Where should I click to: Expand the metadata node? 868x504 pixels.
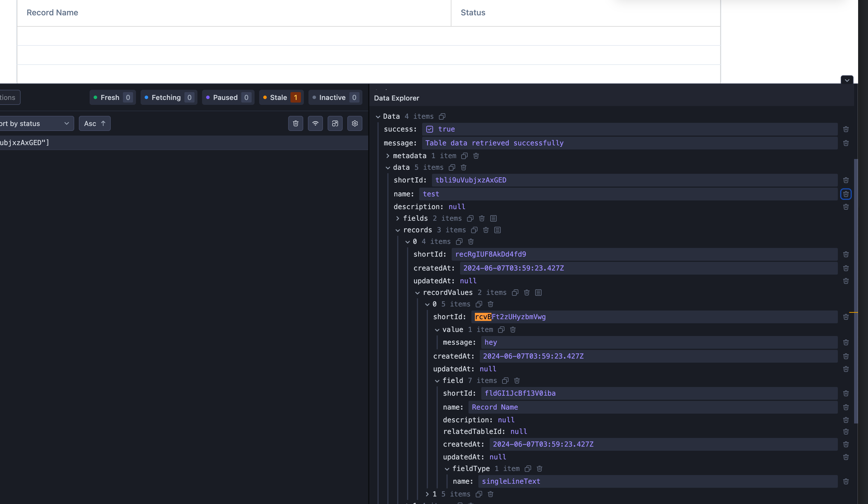pos(388,156)
